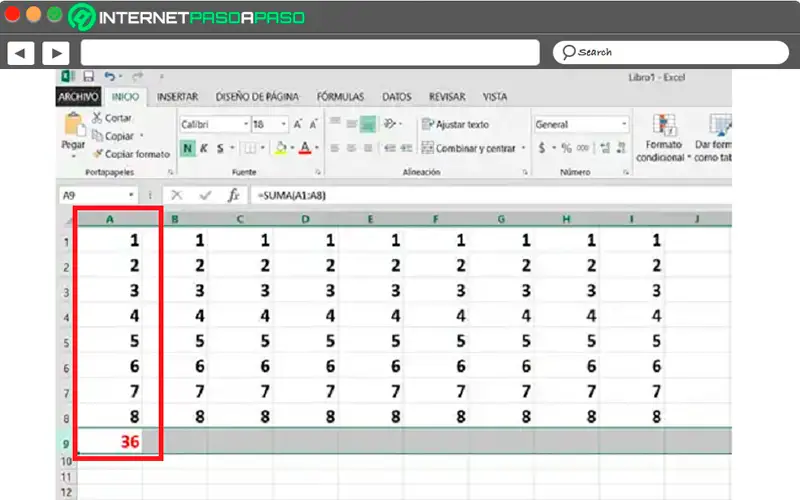This screenshot has width=800, height=500.
Task: Align text to top
Action: [x=335, y=122]
